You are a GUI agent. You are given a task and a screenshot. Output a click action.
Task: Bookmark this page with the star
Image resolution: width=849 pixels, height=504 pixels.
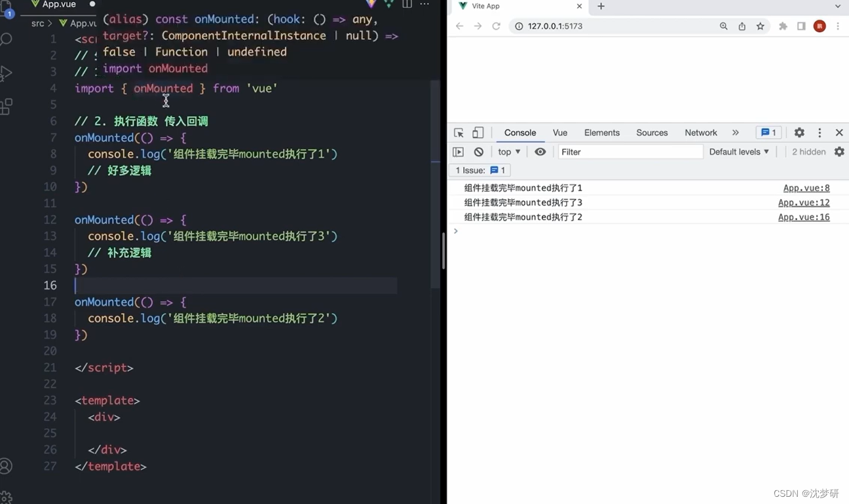[761, 26]
